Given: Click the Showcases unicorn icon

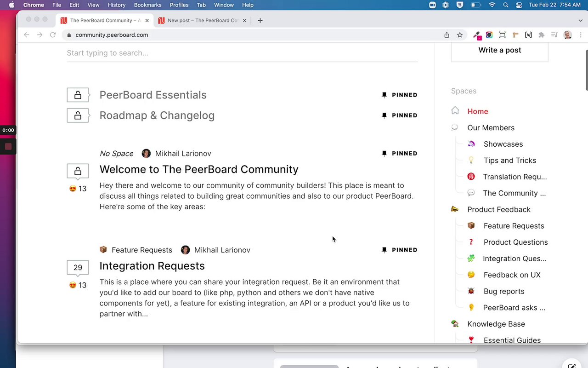Looking at the screenshot, I should [x=471, y=144].
